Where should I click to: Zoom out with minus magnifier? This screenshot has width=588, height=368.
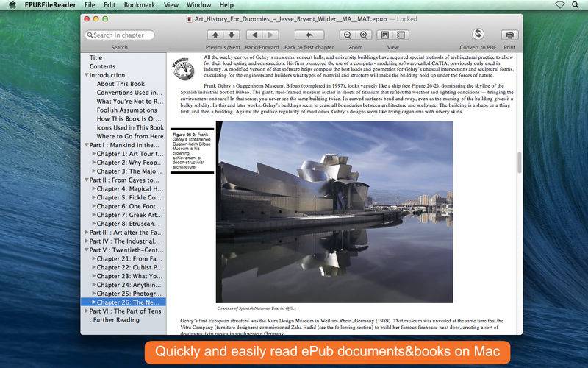click(347, 35)
